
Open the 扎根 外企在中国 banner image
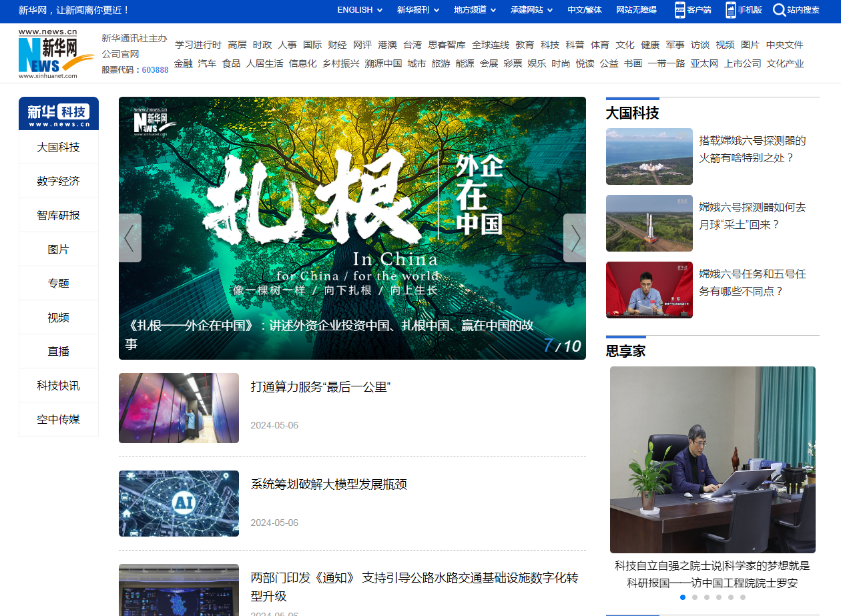pos(352,228)
